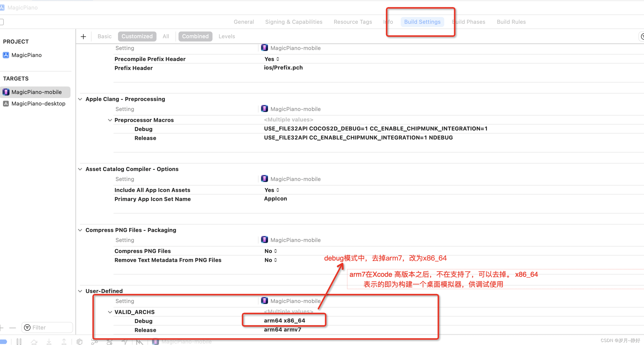The width and height of the screenshot is (644, 345).
Task: Open Compress PNG Files No dropdown
Action: [271, 251]
